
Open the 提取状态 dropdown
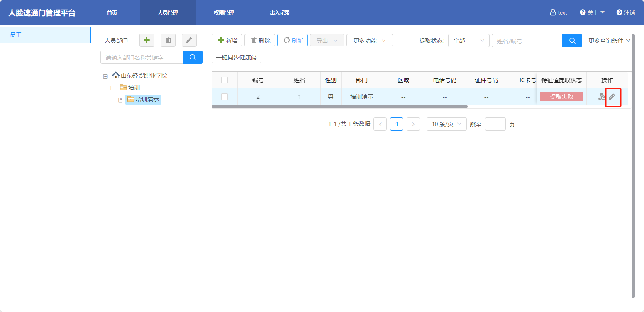(468, 41)
